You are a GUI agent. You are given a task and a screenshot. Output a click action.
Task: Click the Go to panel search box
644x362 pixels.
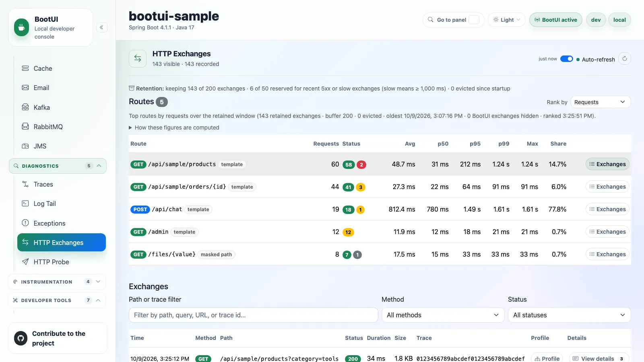tap(453, 20)
